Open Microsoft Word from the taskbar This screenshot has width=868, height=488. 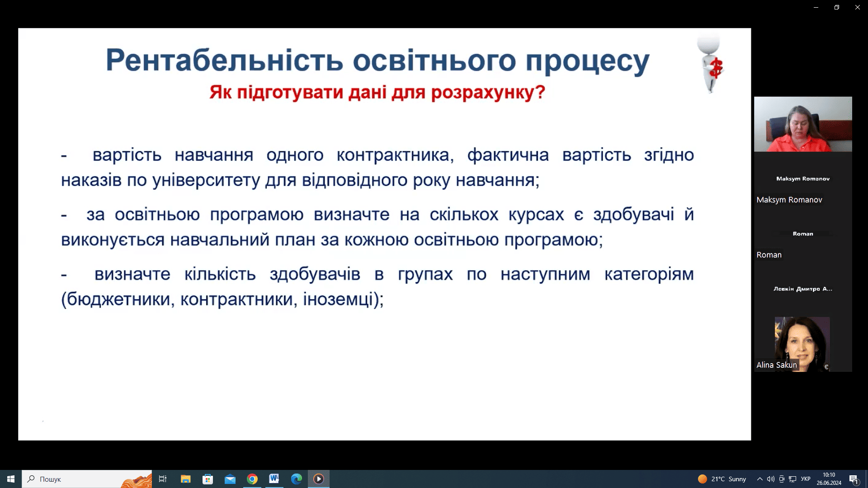274,479
